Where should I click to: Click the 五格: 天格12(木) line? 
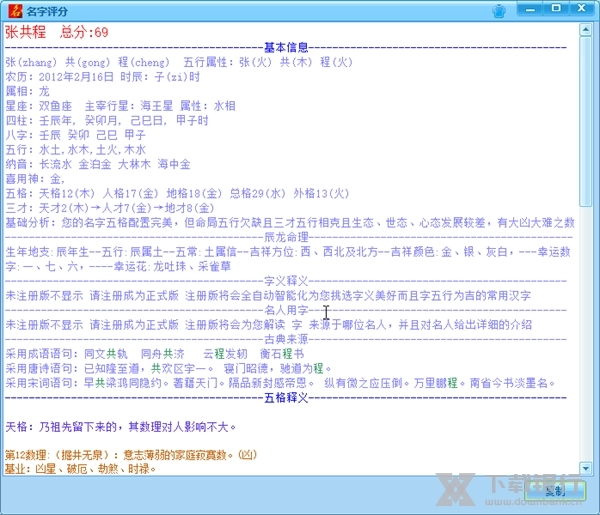(177, 193)
